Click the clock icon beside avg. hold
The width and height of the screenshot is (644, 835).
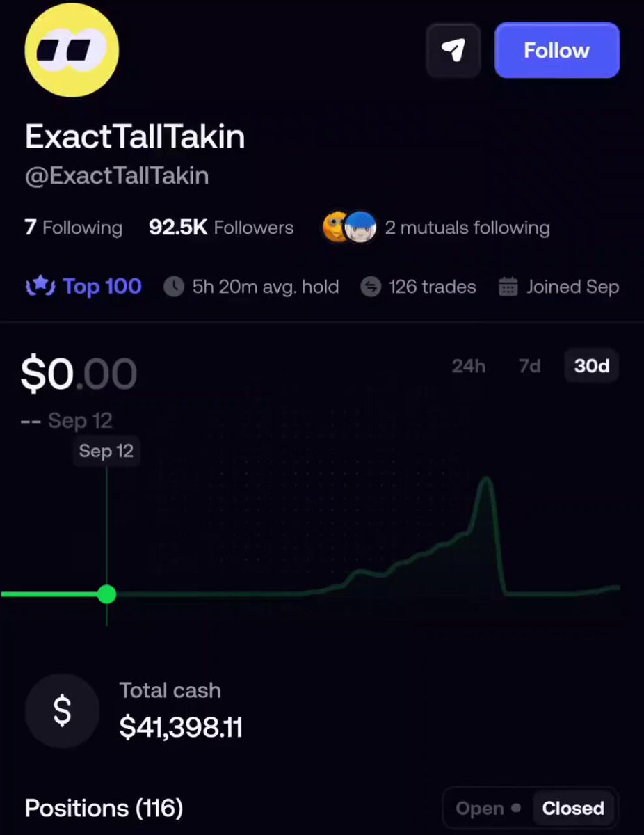174,287
